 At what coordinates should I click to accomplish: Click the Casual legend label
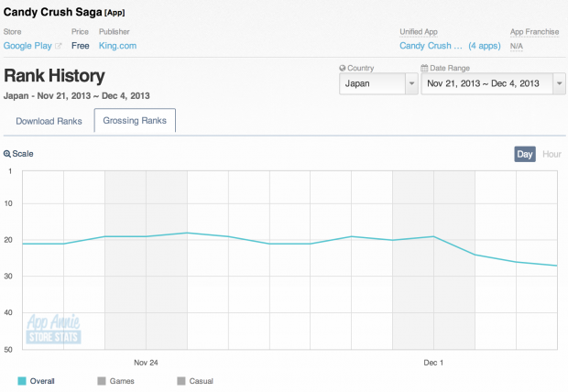pos(202,381)
